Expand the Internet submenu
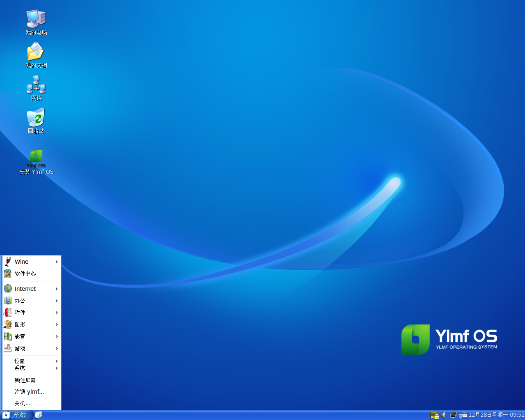 click(32, 289)
